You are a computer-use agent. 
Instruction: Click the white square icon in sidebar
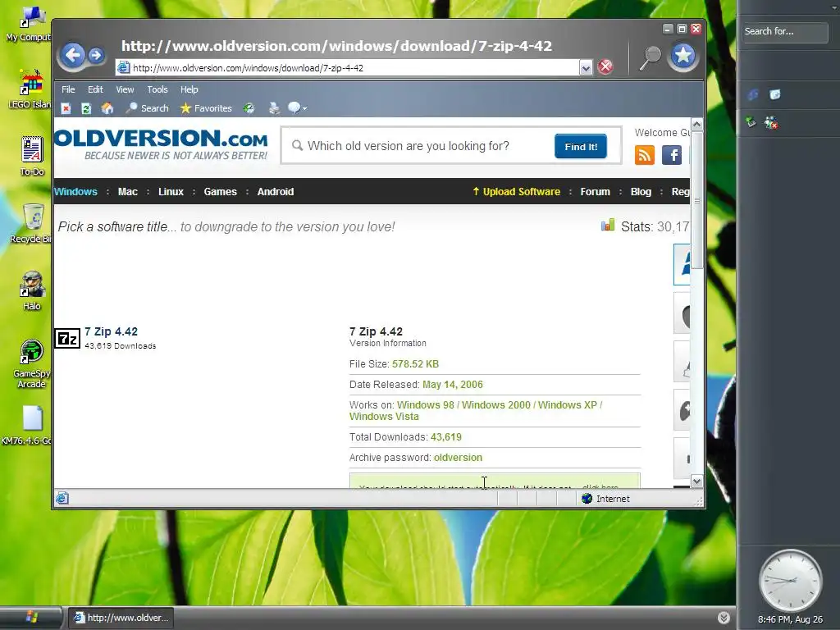pos(774,95)
